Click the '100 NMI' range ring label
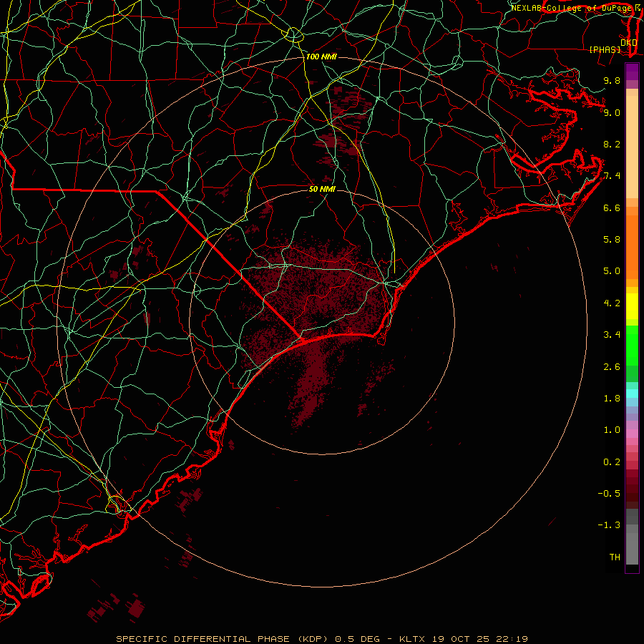 (321, 57)
